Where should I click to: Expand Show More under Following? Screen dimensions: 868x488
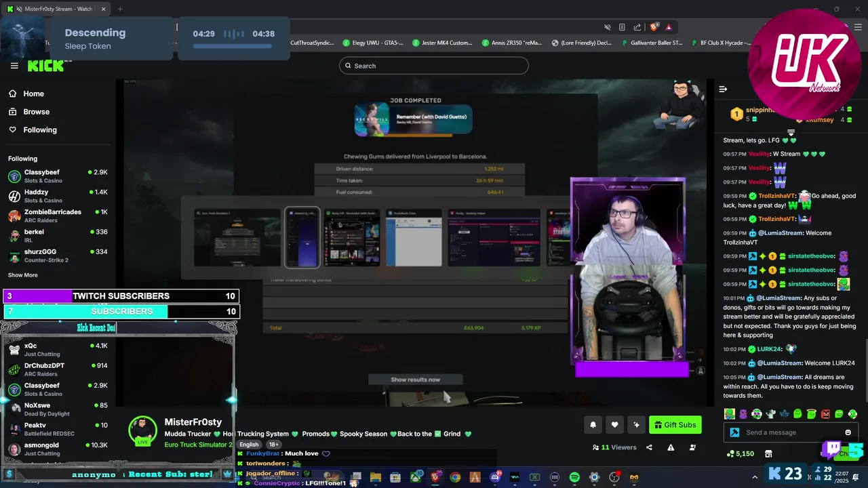(x=22, y=275)
